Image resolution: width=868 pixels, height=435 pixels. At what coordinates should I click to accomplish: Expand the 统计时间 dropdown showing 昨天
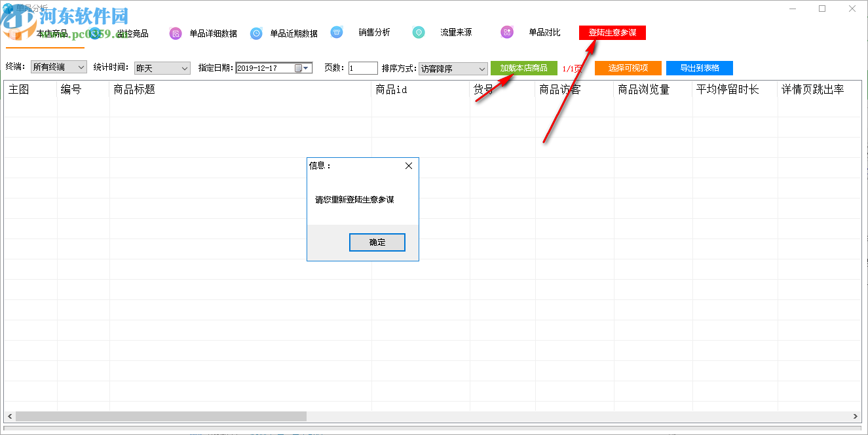tap(183, 68)
